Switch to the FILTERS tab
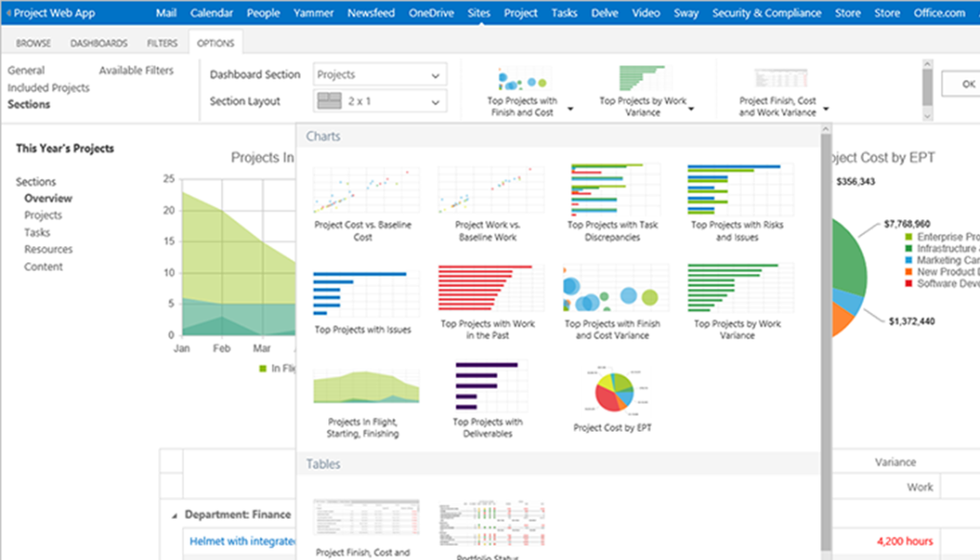The image size is (980, 560). [x=163, y=43]
